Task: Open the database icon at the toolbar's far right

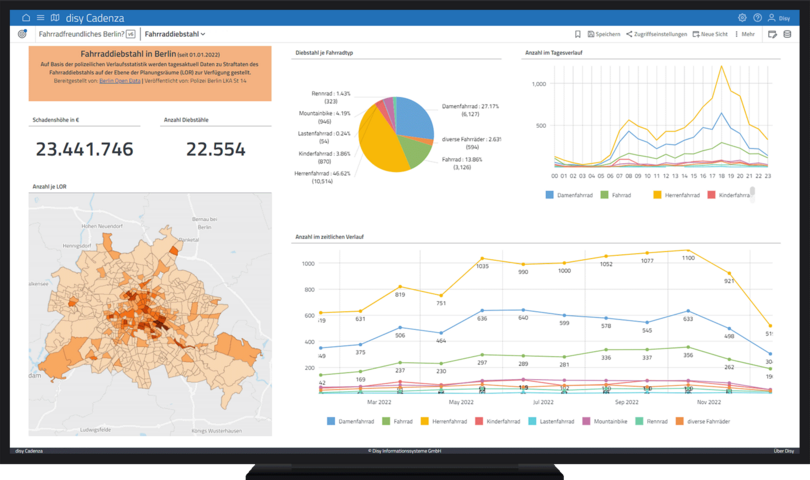Action: coord(787,34)
